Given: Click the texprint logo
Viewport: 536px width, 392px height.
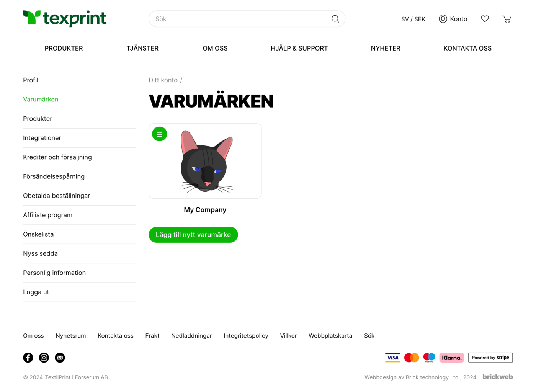Looking at the screenshot, I should click(x=65, y=18).
